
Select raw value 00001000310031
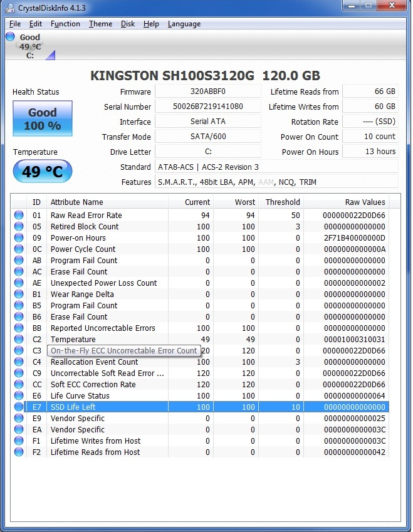coord(354,339)
